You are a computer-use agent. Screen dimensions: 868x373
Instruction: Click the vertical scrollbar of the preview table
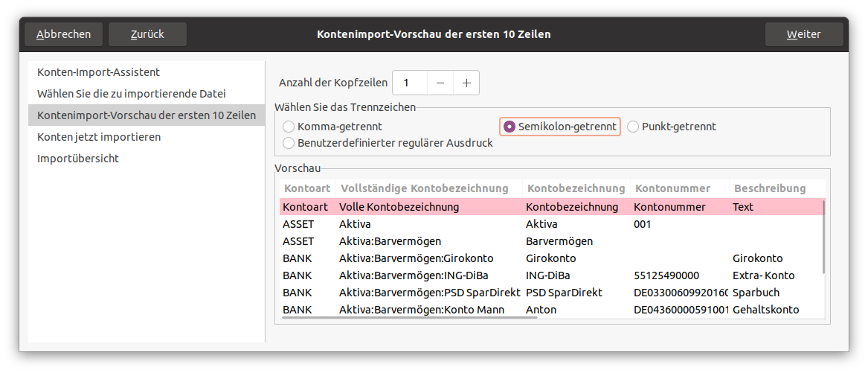click(x=823, y=238)
